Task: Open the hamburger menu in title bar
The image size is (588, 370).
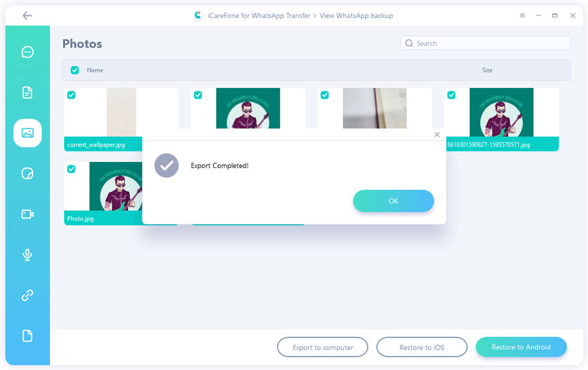Action: pos(522,15)
